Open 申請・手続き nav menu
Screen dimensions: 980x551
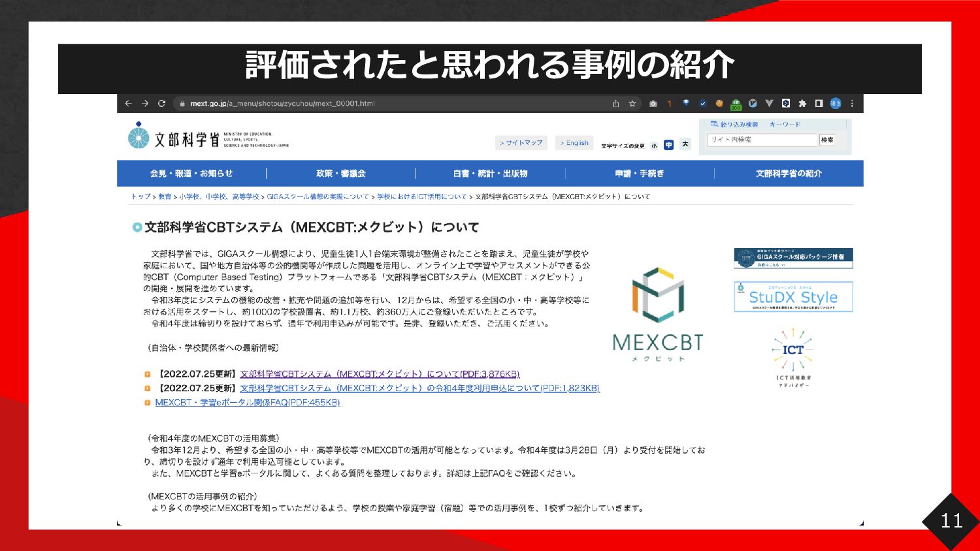tap(640, 173)
